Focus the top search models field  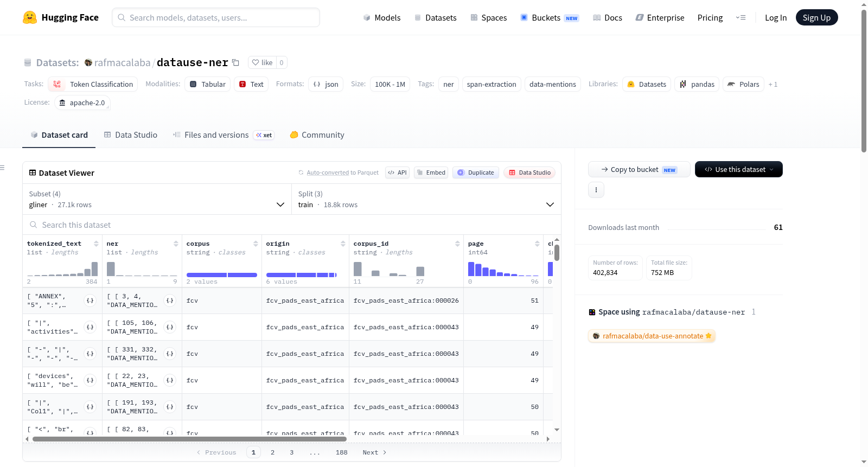216,17
